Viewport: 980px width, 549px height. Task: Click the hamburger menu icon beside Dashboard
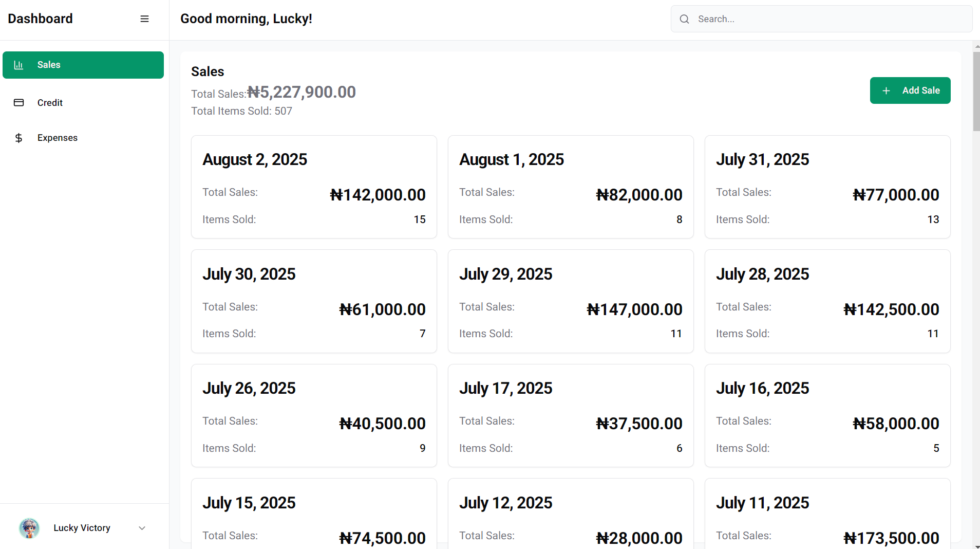click(144, 19)
